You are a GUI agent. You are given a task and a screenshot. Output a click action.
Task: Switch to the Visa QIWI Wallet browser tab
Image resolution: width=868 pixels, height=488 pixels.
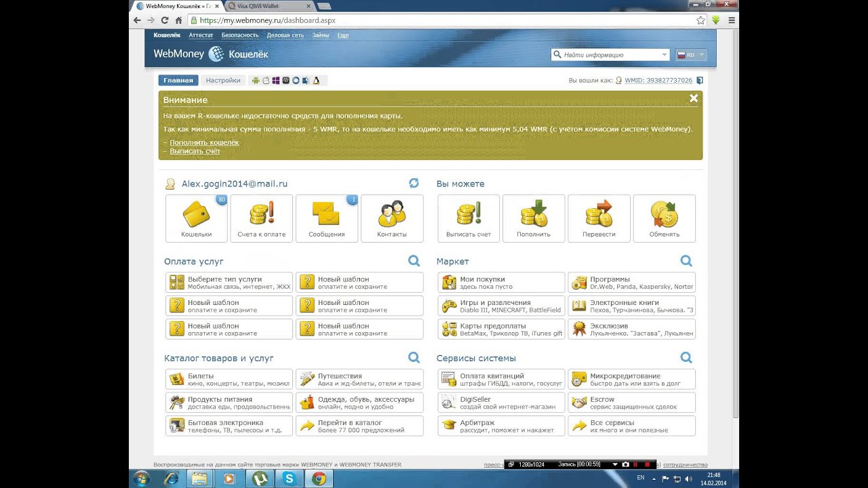(269, 5)
